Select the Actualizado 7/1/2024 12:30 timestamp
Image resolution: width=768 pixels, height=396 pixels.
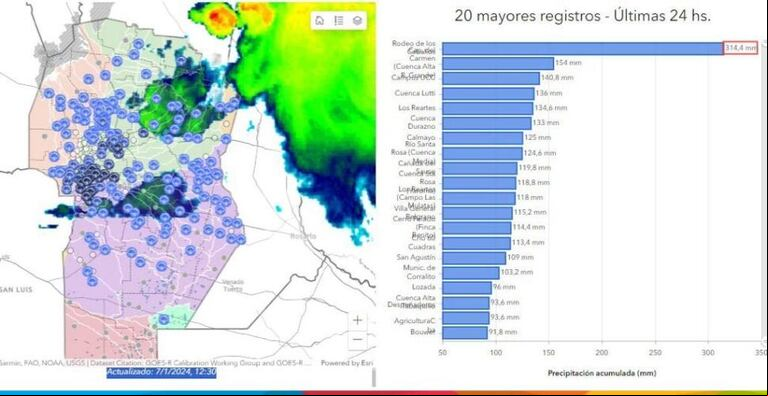tap(162, 372)
